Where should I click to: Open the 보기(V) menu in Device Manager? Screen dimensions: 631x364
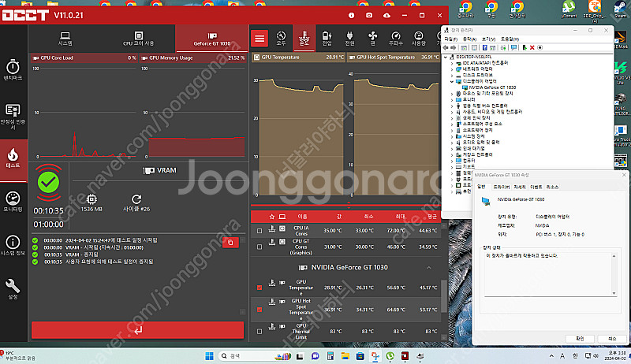[488, 39]
